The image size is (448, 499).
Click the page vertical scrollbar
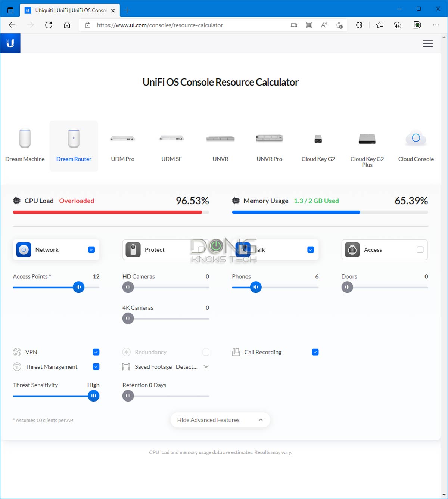coord(444,266)
